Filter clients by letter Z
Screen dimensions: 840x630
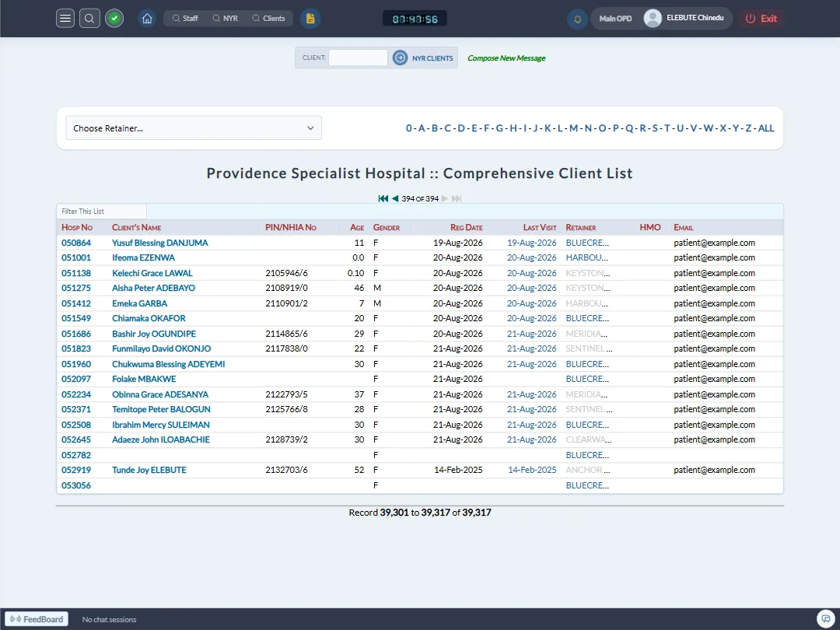point(748,128)
